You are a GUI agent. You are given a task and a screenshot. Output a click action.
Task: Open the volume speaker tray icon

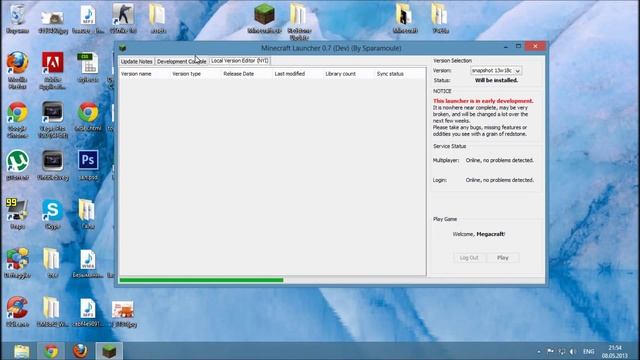(573, 351)
